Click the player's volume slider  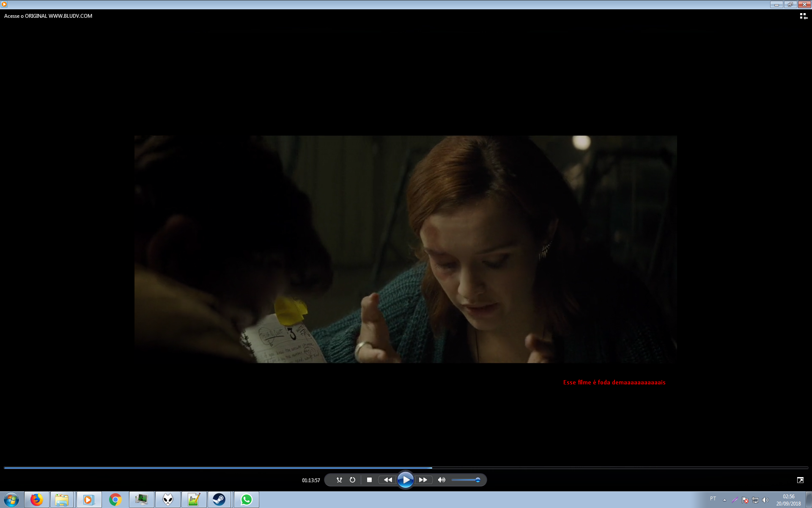(x=465, y=480)
